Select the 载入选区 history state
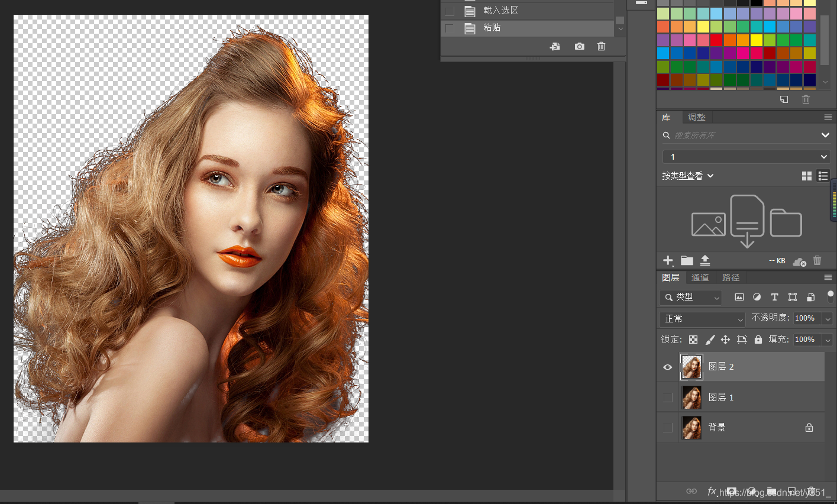 pyautogui.click(x=500, y=11)
